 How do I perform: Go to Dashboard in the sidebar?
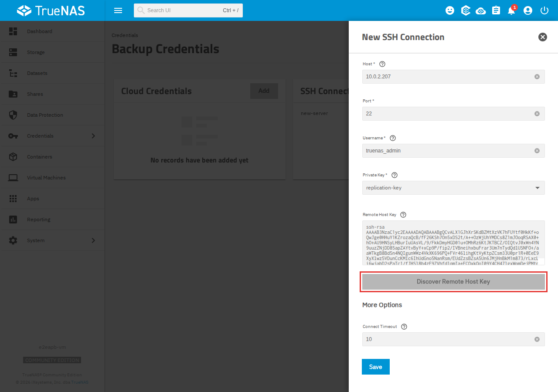tap(52, 31)
